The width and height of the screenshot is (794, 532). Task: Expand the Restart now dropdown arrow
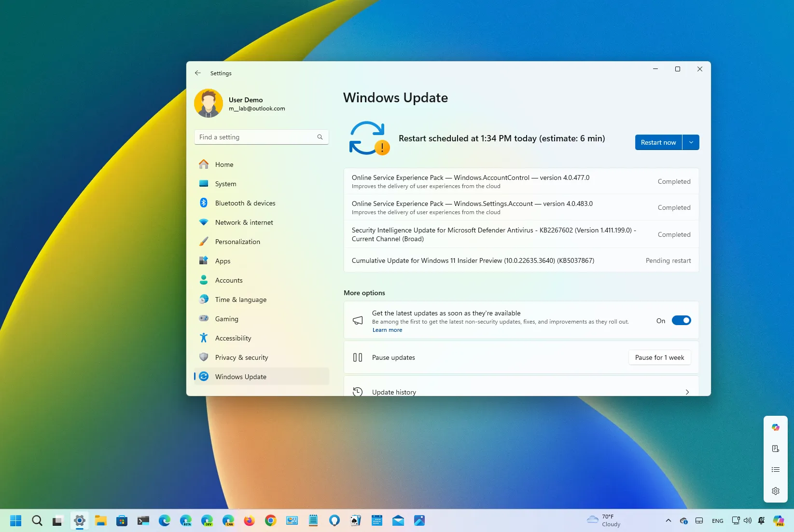[691, 142]
